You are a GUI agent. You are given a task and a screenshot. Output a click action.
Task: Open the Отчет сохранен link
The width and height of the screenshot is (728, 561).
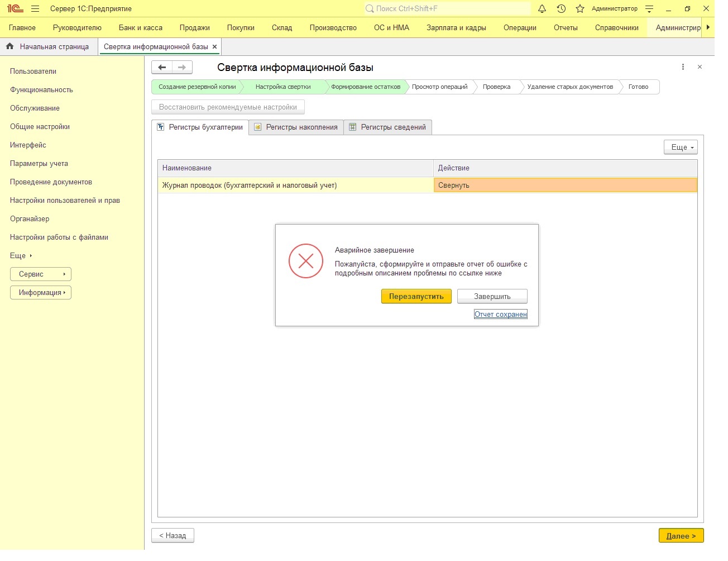point(500,315)
